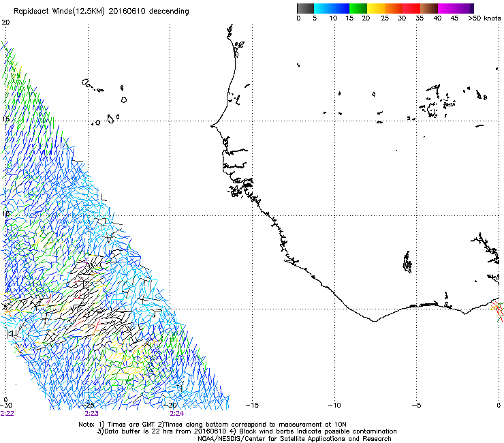The width and height of the screenshot is (504, 443).
Task: Click the 'Rapidscat Winds(12.5KM)' title text
Action: click(59, 12)
